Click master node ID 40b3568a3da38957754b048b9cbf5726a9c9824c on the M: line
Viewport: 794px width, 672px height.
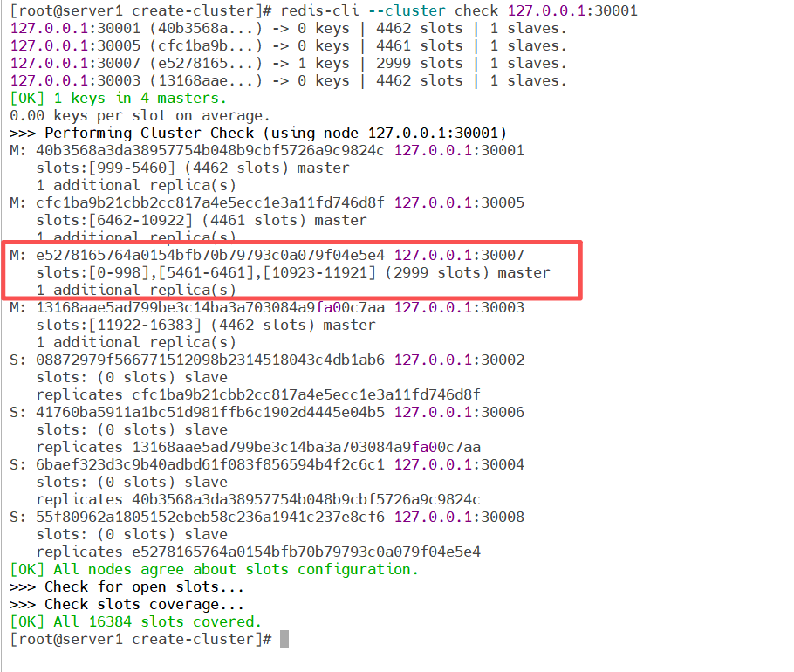pyautogui.click(x=209, y=150)
